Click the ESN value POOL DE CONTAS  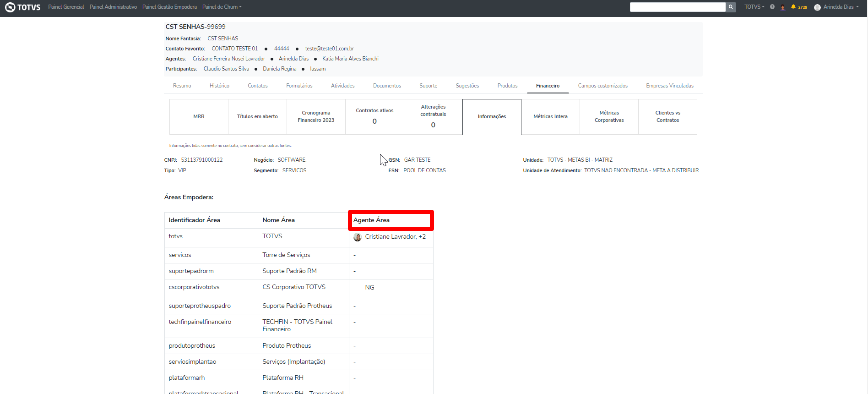click(x=424, y=170)
